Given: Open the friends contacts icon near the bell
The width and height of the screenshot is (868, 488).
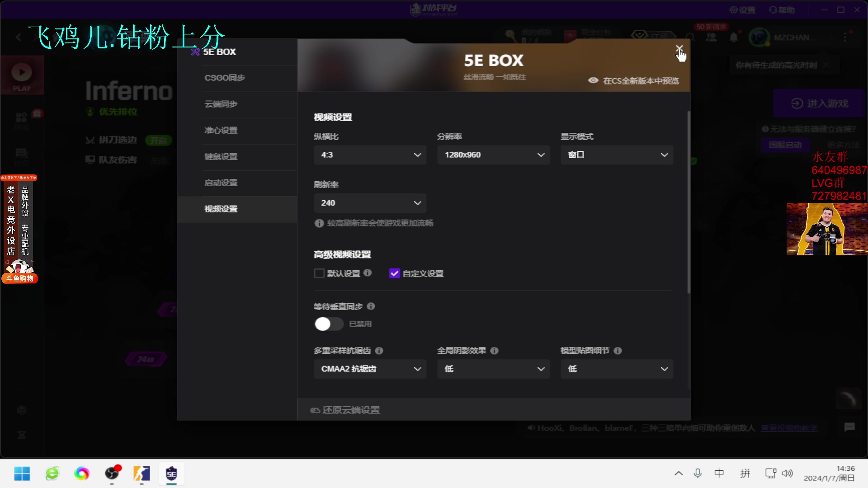Looking at the screenshot, I should 712,38.
